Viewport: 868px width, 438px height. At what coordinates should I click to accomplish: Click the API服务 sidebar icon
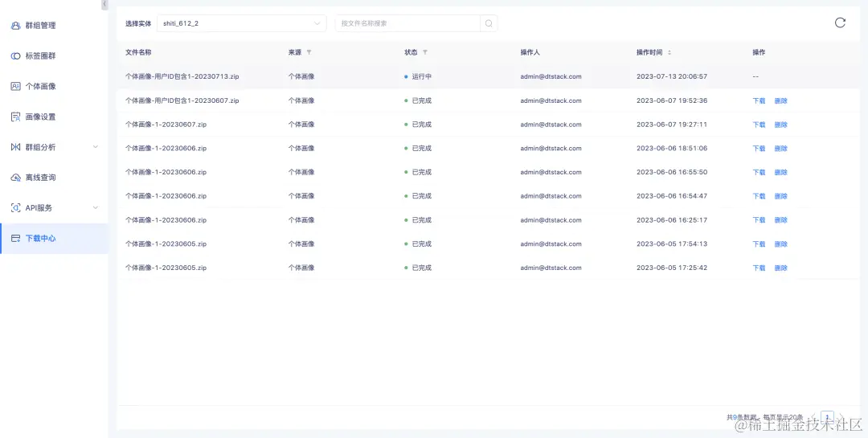pos(15,208)
